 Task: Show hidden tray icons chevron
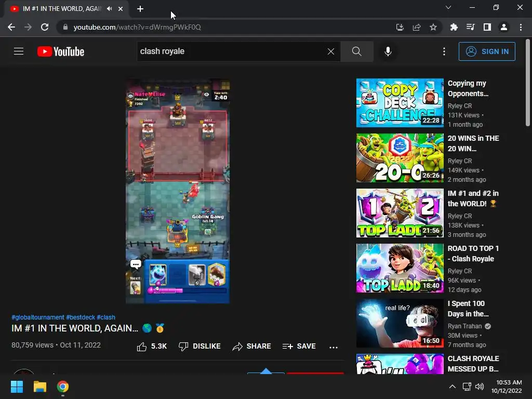453,387
